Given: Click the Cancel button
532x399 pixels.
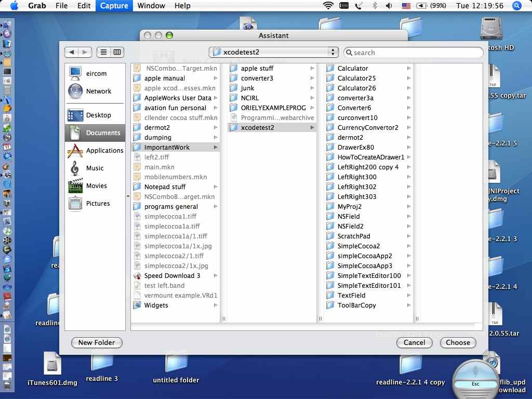Looking at the screenshot, I should click(414, 342).
